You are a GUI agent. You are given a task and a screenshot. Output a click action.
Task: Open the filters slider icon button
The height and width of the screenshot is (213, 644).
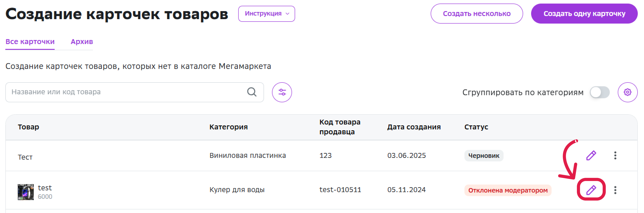coord(282,92)
